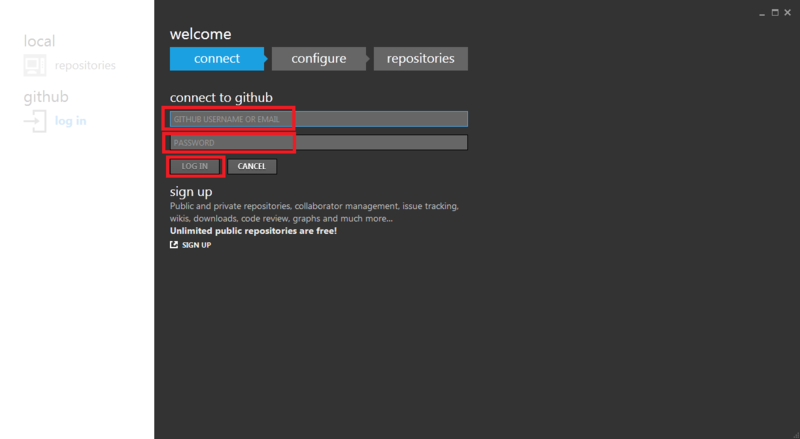800x439 pixels.
Task: Focus the password field
Action: point(319,142)
